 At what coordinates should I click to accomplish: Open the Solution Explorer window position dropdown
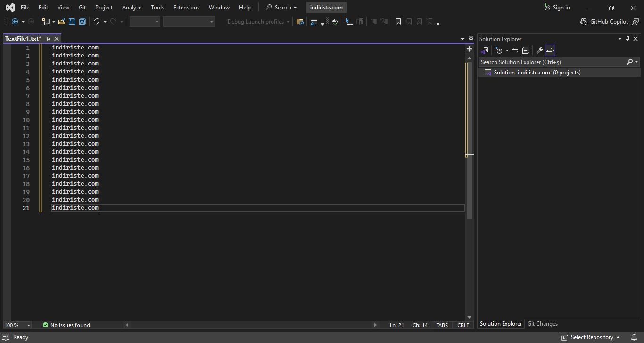coord(619,39)
